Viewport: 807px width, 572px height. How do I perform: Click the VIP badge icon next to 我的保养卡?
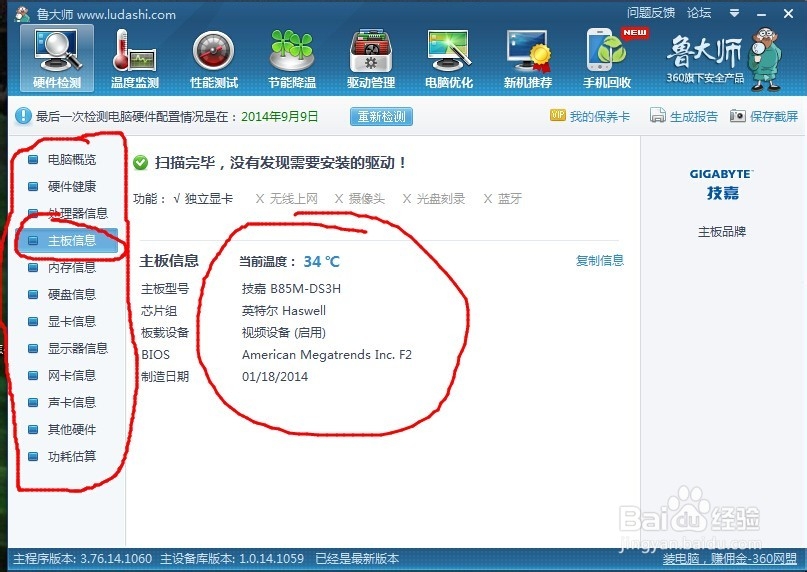pos(557,115)
